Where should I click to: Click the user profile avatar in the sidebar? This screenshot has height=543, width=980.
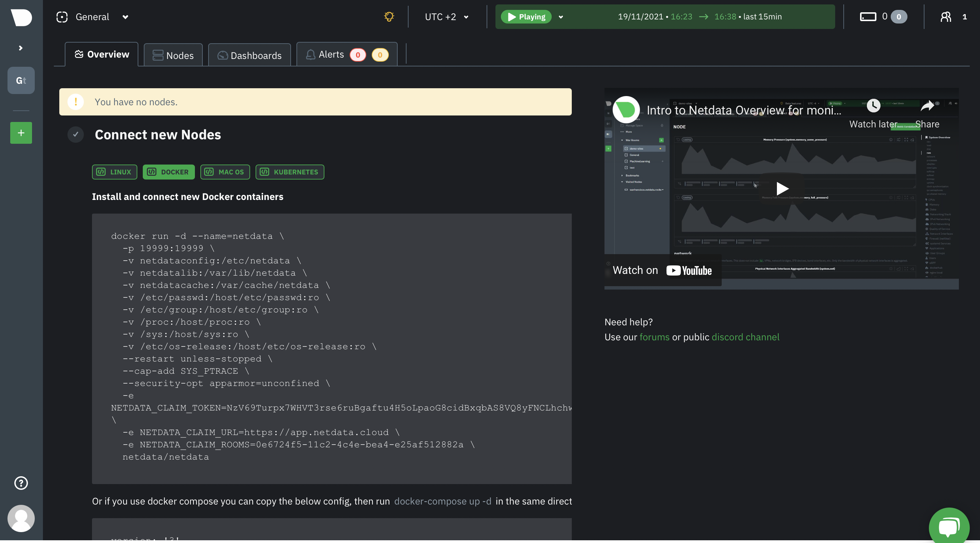click(21, 518)
